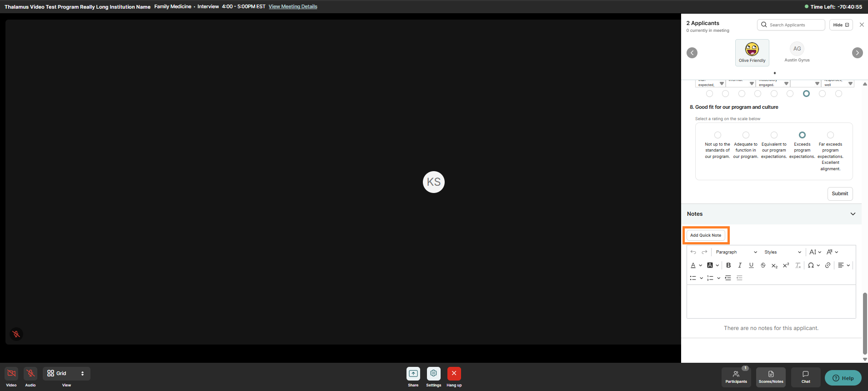Apply subscript formatting in the notes editor

pyautogui.click(x=774, y=265)
